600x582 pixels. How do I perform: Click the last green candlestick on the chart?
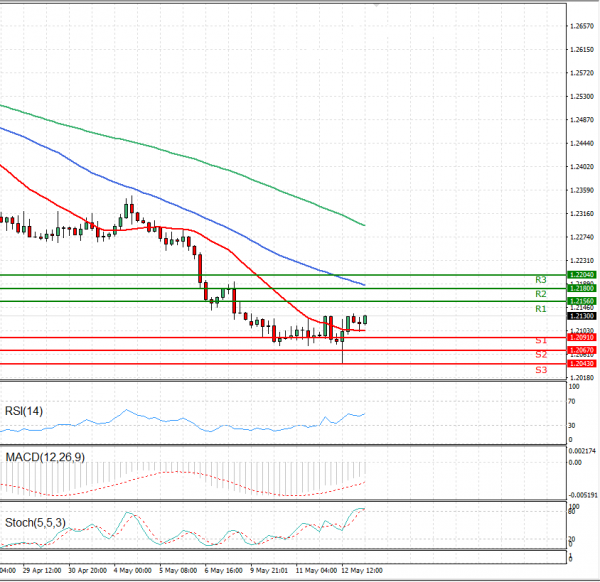(365, 320)
